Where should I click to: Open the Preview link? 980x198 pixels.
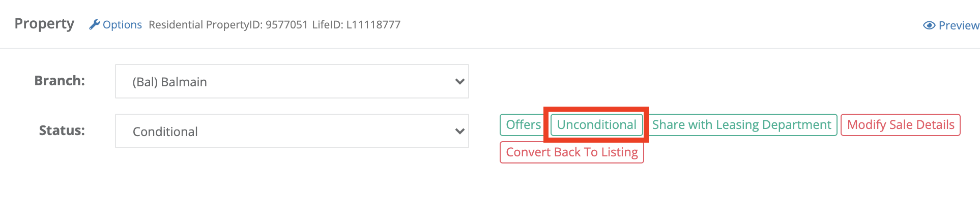pyautogui.click(x=959, y=25)
